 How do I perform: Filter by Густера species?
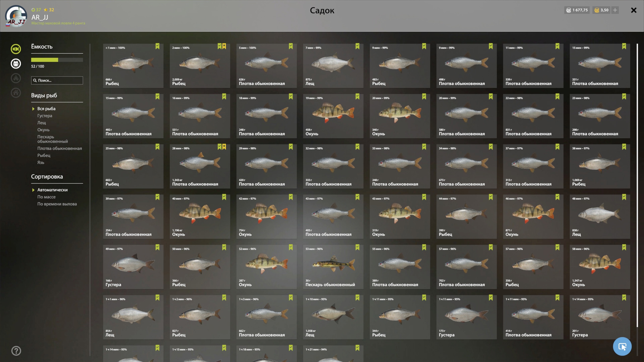(x=45, y=116)
